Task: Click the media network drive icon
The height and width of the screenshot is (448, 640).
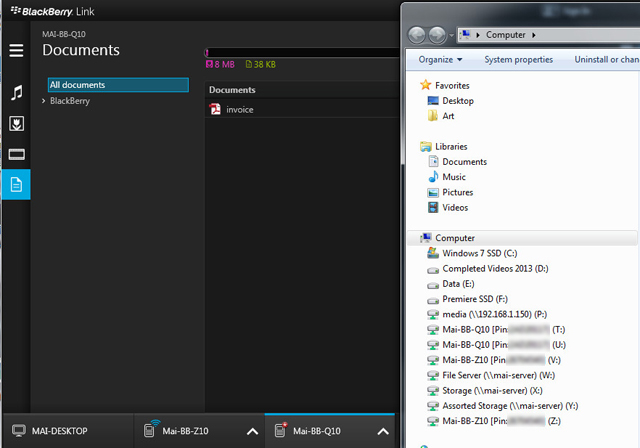Action: tap(433, 315)
